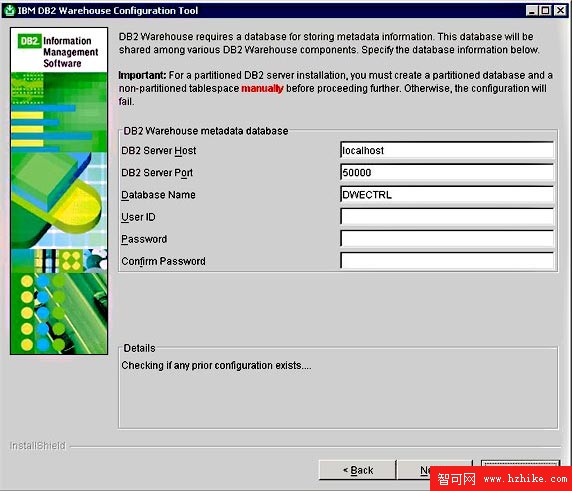Click 'Checking if any prior configuration exists' text
Image resolution: width=572 pixels, height=491 pixels.
216,366
